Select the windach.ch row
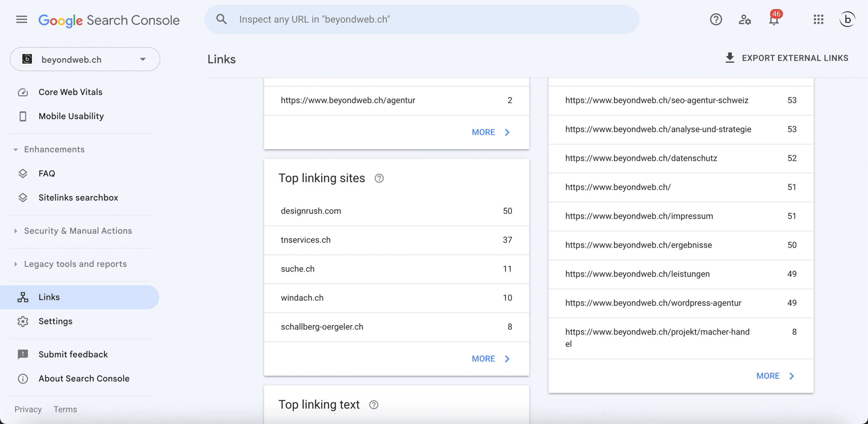The width and height of the screenshot is (868, 424). coord(396,298)
